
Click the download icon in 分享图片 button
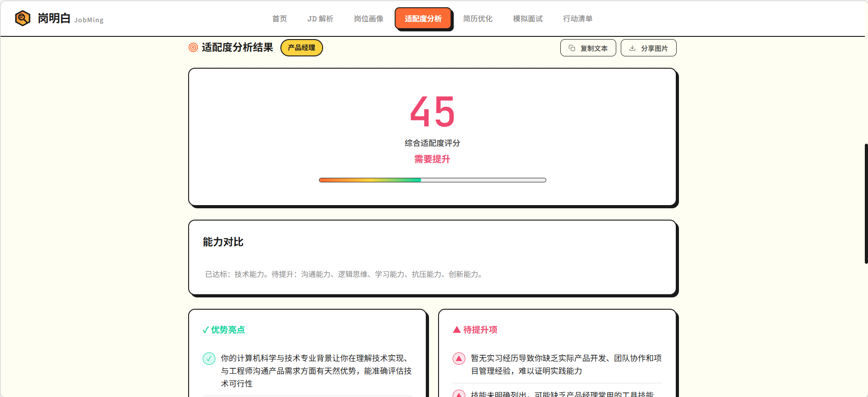point(632,48)
